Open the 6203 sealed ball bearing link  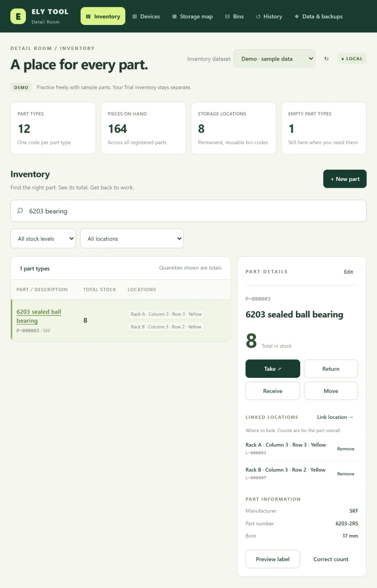pos(39,316)
